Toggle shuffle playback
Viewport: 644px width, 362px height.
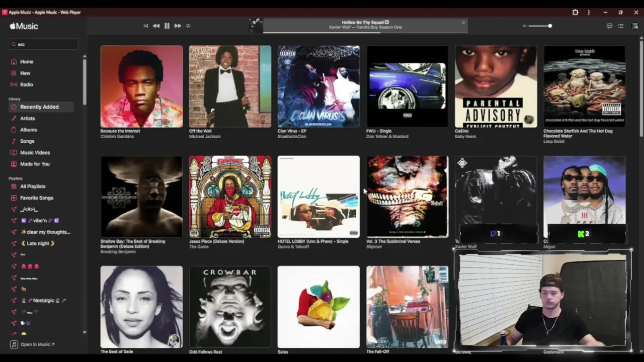coord(145,26)
